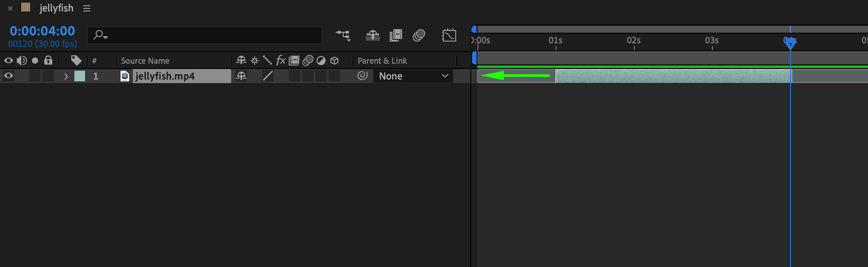Image resolution: width=868 pixels, height=267 pixels.
Task: Enable Motion Blur for the composition
Action: click(x=418, y=35)
